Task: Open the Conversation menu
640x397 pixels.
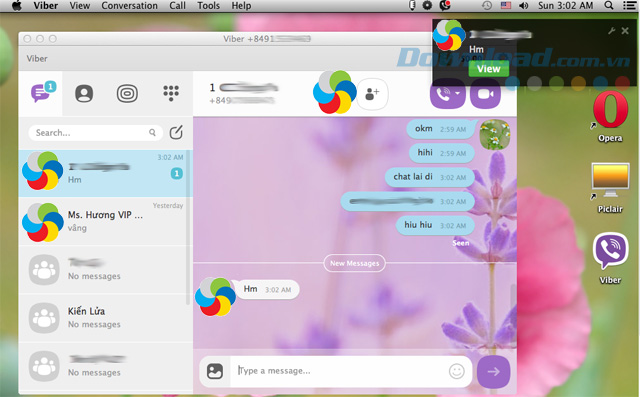Action: tap(129, 6)
